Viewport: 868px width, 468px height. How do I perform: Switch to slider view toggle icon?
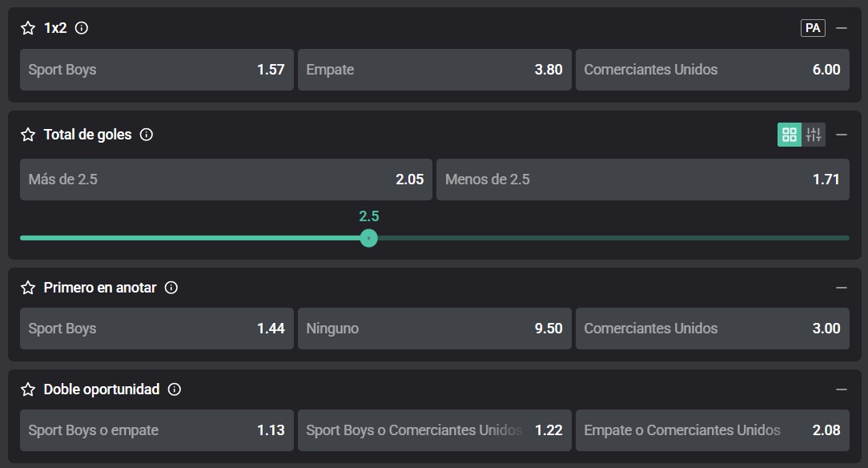[x=814, y=135]
